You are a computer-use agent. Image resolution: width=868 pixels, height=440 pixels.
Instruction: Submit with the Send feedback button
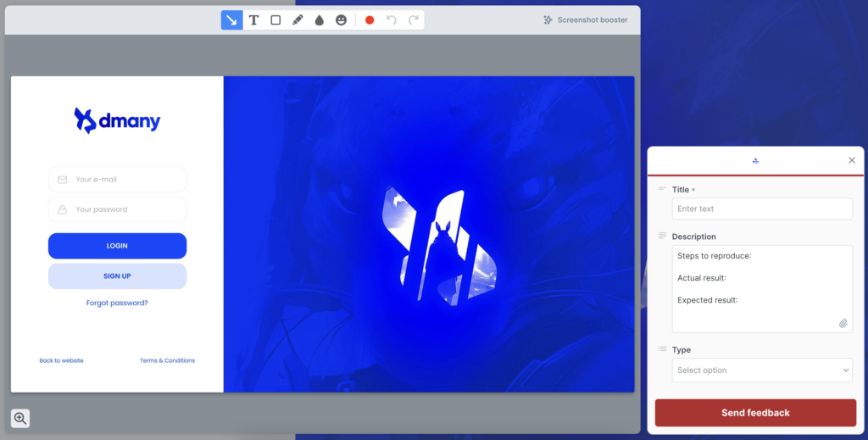pos(755,413)
